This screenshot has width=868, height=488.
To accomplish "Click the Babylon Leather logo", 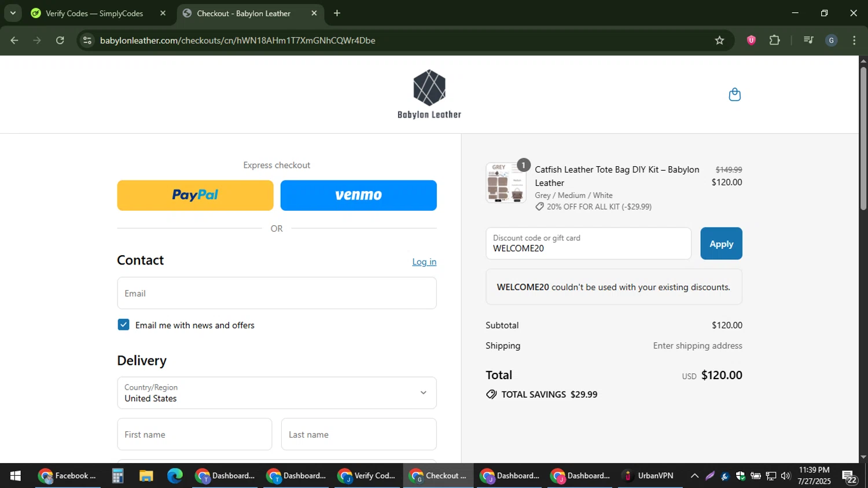I will tap(429, 94).
